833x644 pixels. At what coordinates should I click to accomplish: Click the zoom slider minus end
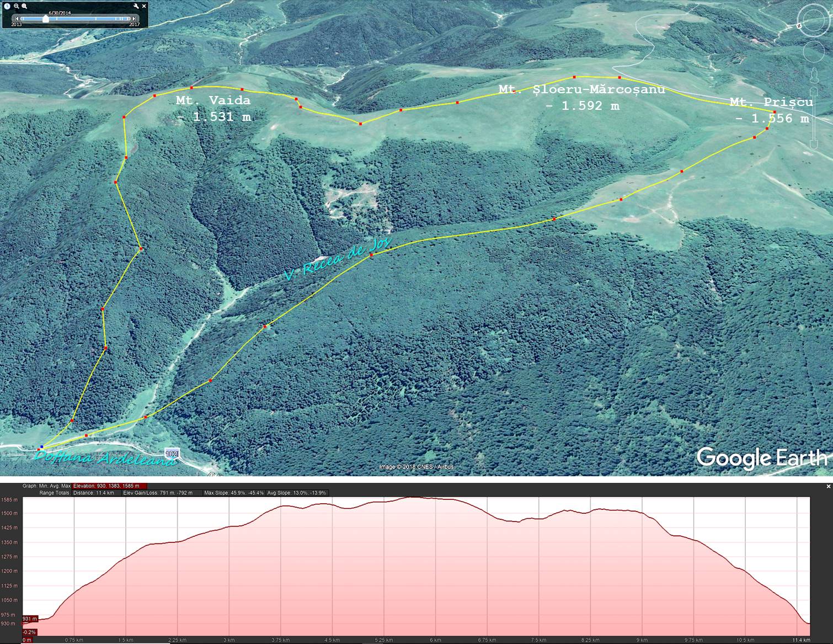coord(813,145)
